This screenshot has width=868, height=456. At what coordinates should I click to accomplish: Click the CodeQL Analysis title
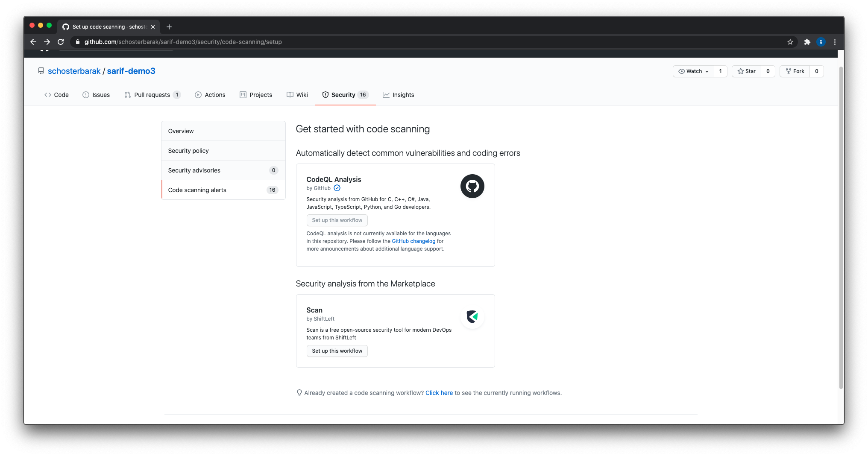pyautogui.click(x=334, y=179)
